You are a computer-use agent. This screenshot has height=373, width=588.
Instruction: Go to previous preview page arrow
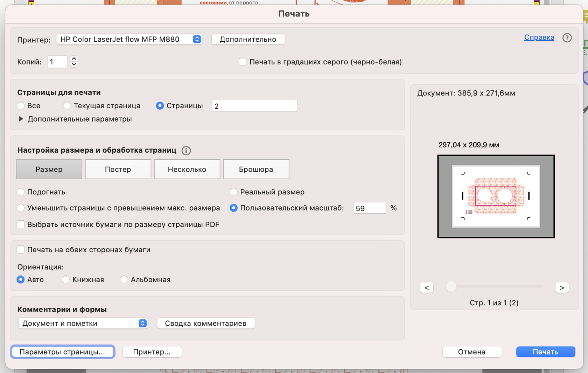point(426,288)
